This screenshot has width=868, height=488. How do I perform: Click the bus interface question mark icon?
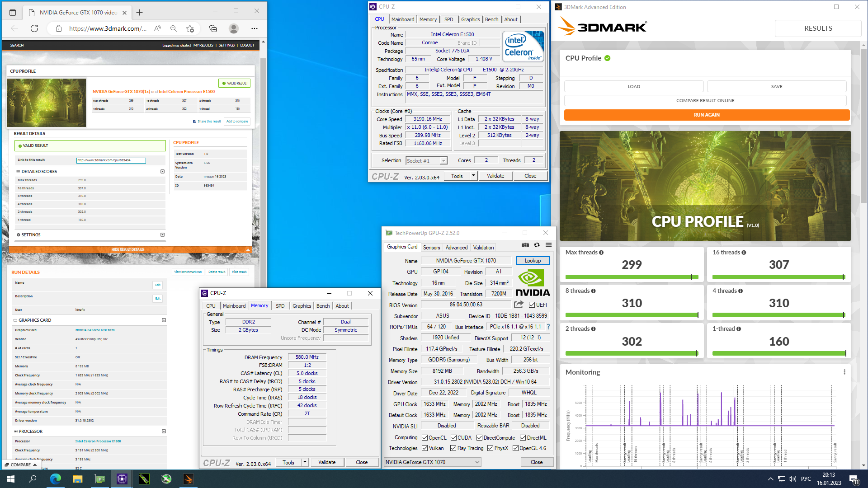[x=548, y=327]
